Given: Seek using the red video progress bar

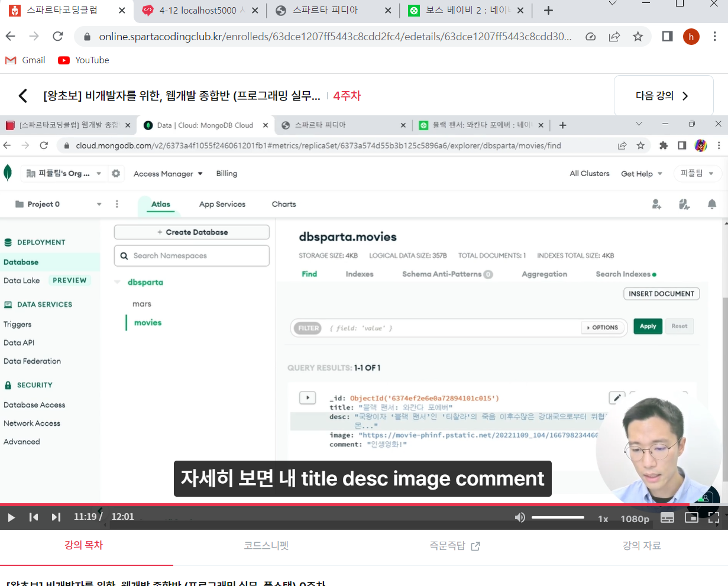Looking at the screenshot, I should click(364, 504).
